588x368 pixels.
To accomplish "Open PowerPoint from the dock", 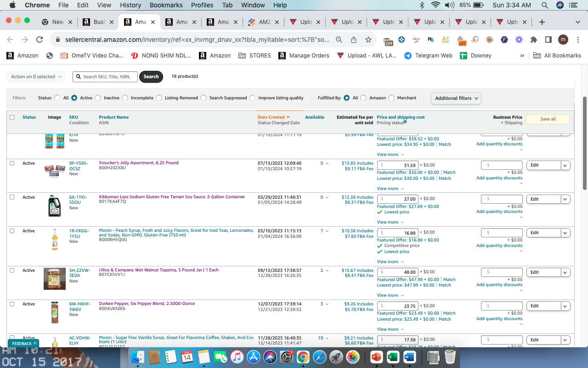I will 376,356.
